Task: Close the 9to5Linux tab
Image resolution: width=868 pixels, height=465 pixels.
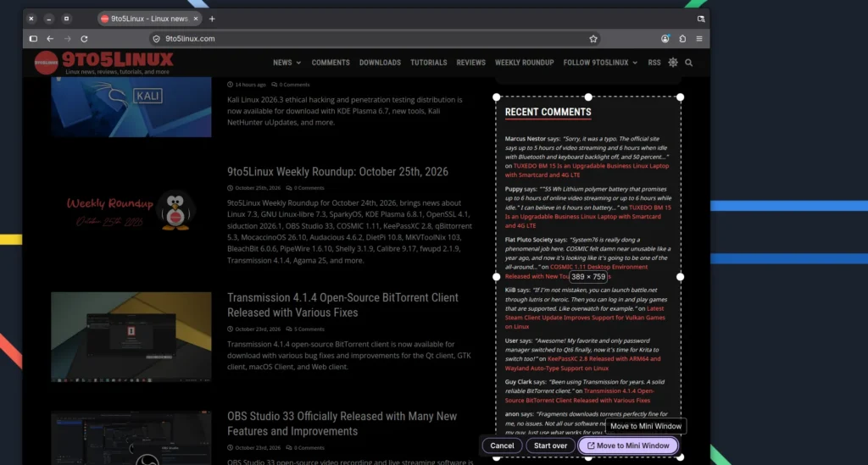Action: click(x=196, y=19)
